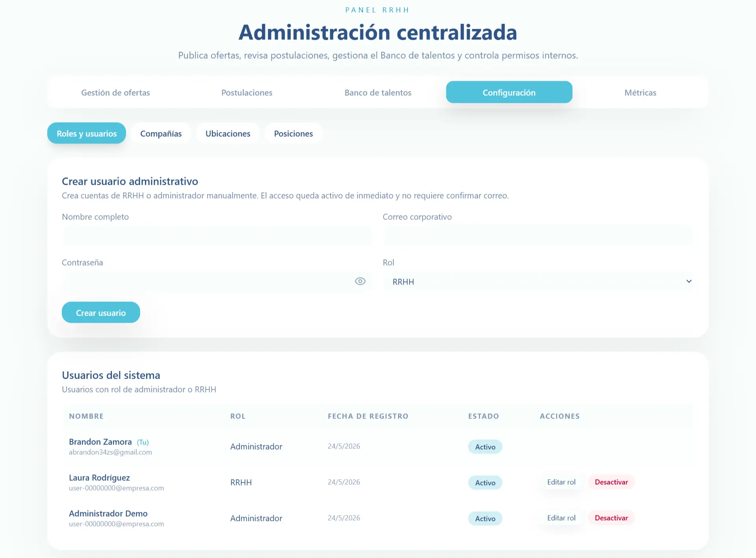Select the Configuración tab
This screenshot has height=558, width=756.
pos(509,92)
